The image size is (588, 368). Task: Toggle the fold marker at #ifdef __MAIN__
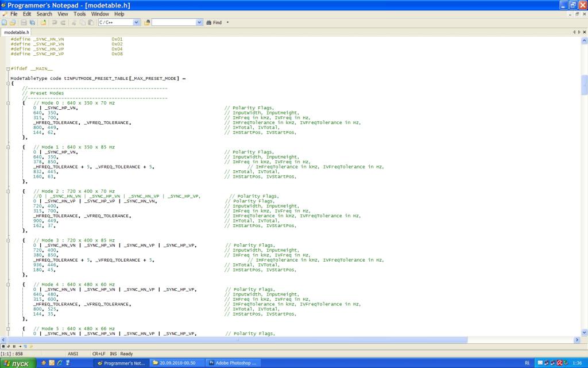pos(8,68)
